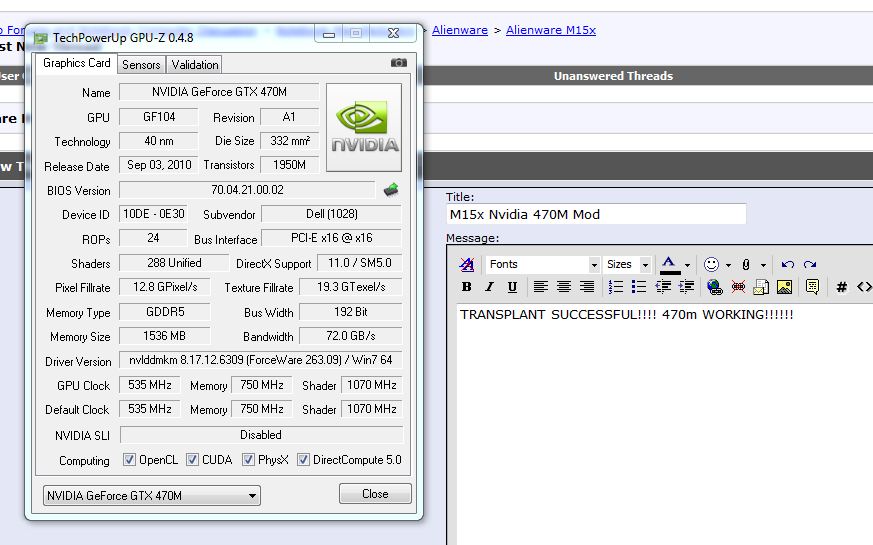Align message text left
The image size is (873, 545).
pyautogui.click(x=540, y=287)
